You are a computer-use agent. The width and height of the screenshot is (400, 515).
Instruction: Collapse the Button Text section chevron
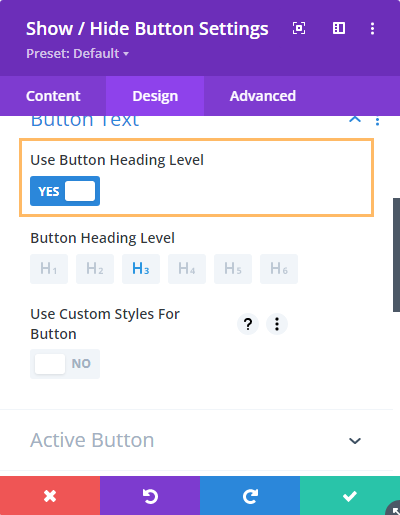(355, 119)
